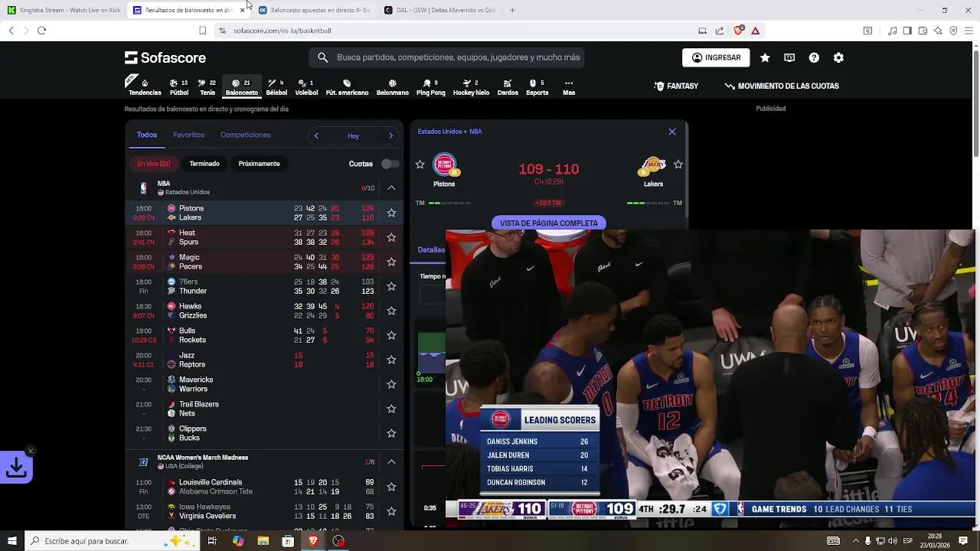
Task: Open the Hoy date picker
Action: pos(353,135)
